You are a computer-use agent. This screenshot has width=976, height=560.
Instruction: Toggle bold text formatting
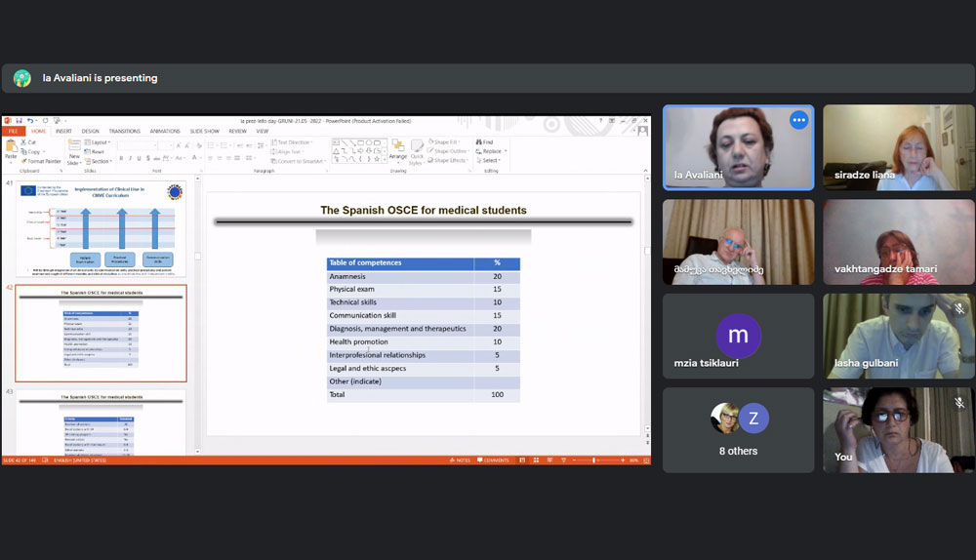coord(122,158)
